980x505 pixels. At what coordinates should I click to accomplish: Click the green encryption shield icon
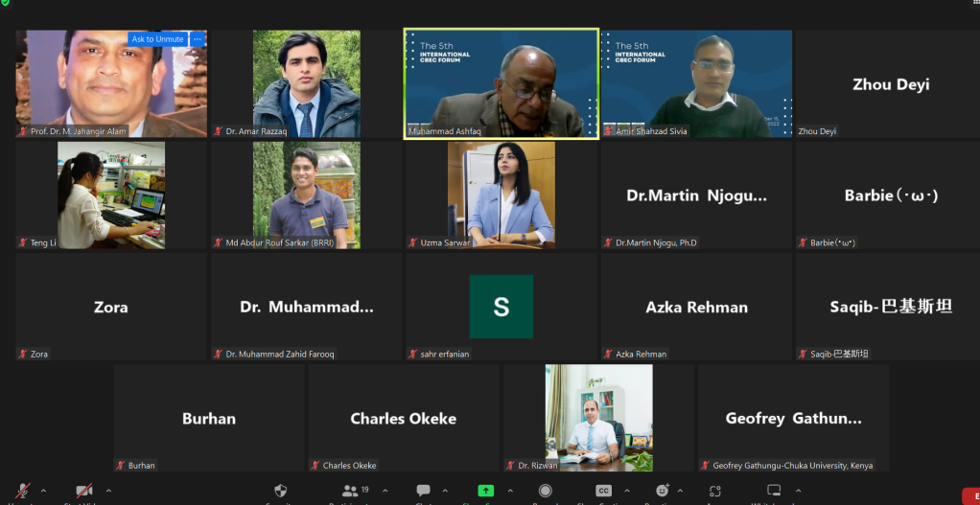tap(6, 3)
